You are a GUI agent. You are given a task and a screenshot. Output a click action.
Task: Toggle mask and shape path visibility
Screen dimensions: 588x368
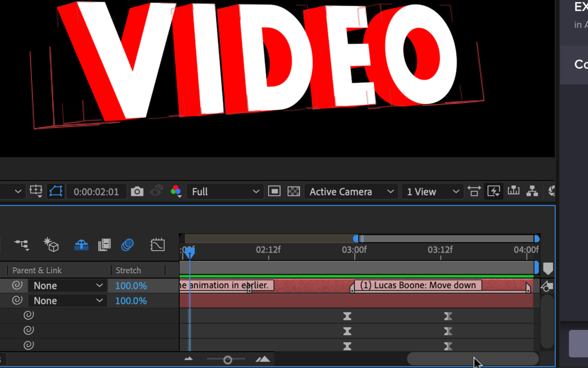click(x=55, y=191)
